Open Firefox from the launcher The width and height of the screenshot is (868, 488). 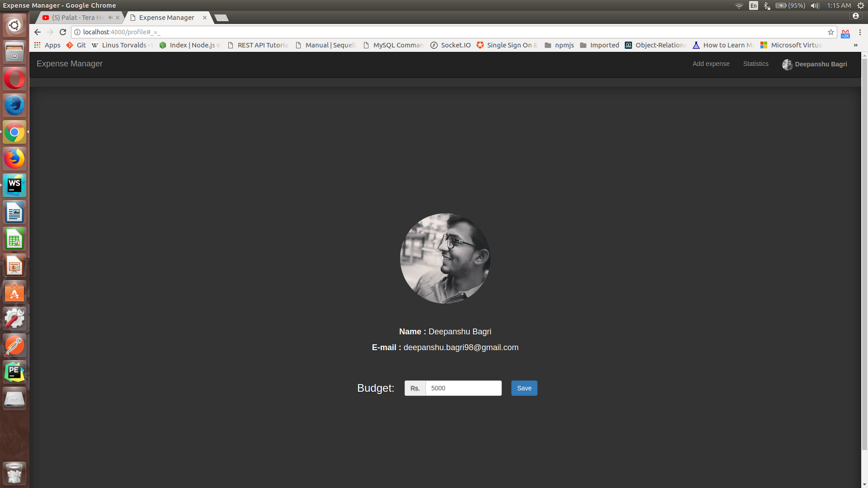coord(14,159)
